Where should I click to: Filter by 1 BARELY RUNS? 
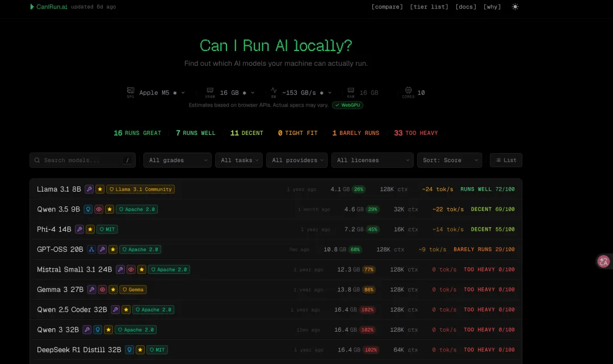pos(356,133)
